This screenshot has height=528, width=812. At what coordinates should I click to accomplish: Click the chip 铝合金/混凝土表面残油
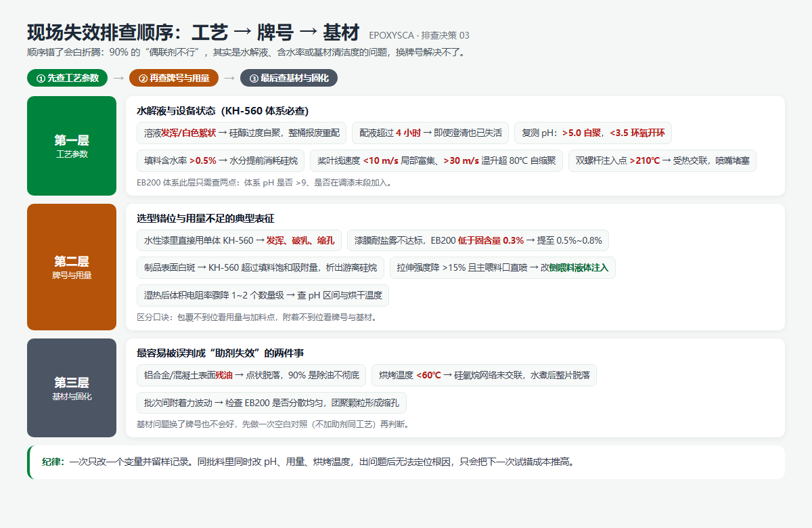coord(251,375)
